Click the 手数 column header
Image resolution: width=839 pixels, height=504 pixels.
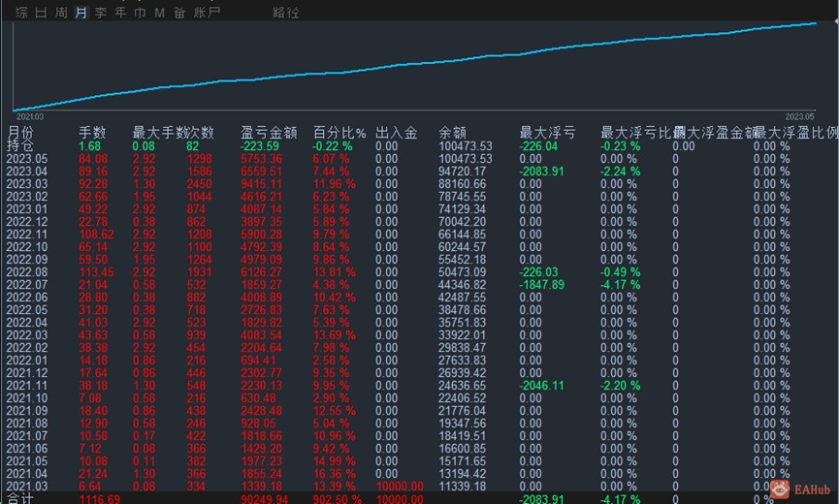pyautogui.click(x=92, y=133)
